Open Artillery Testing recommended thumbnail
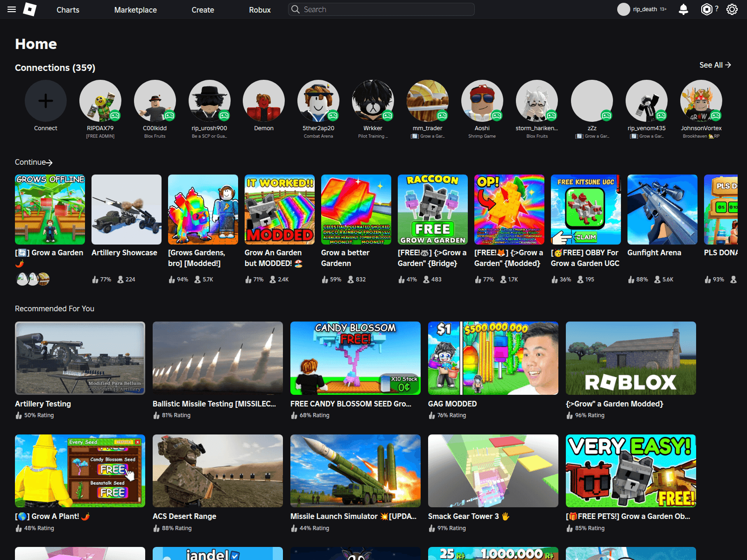 click(x=80, y=358)
